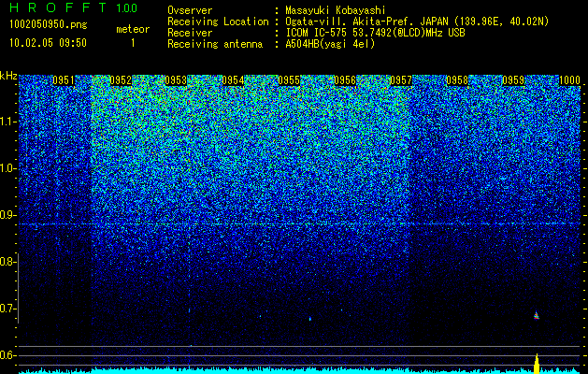Screen dimensions: 588x374
Task: Select the filename 1002050950.png
Action: pyautogui.click(x=49, y=25)
